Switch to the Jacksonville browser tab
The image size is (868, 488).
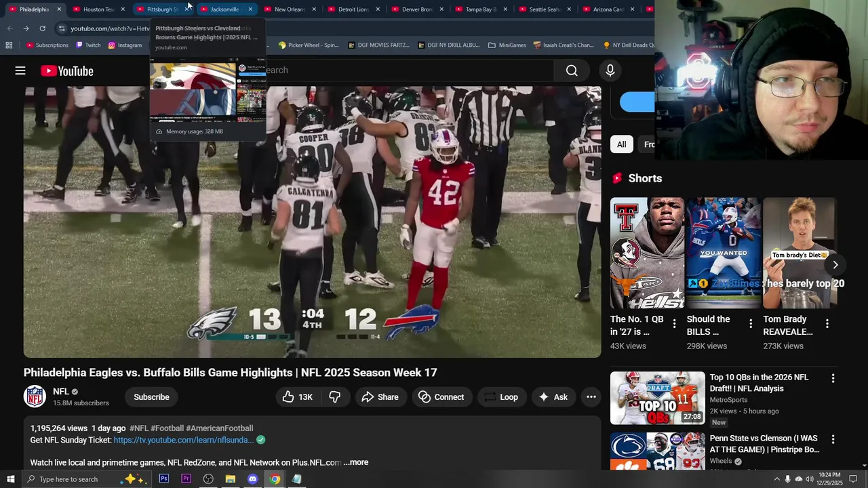(224, 9)
